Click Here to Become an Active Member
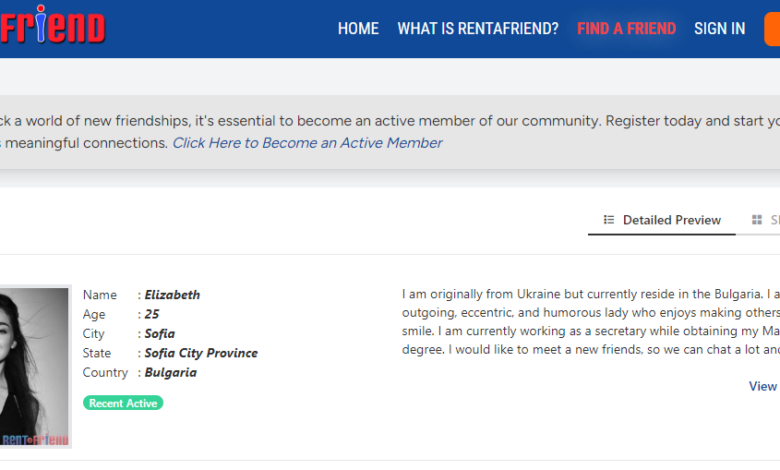 [x=307, y=143]
